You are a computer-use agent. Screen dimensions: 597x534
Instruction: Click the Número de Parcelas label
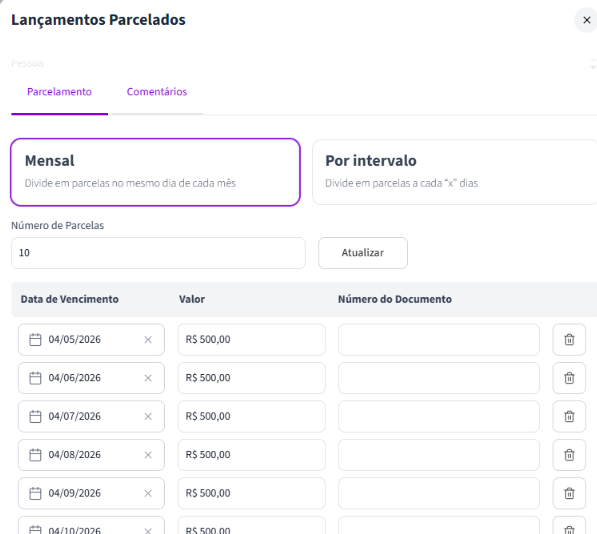point(57,226)
